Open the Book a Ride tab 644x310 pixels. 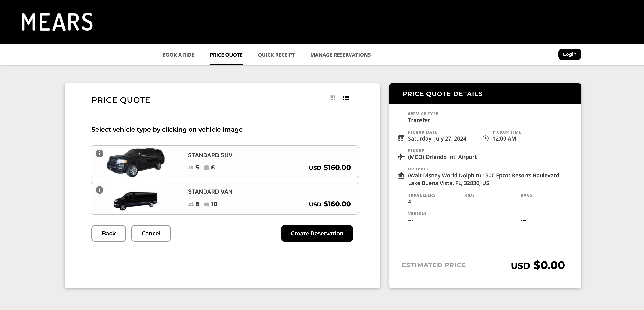[x=178, y=55]
